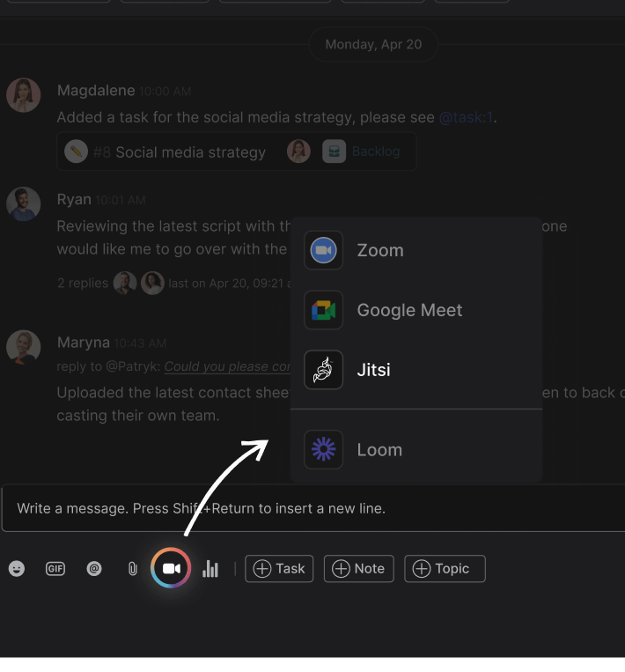Select Jitsi in the video menu
Screen dimensions: 625x672
(416, 369)
